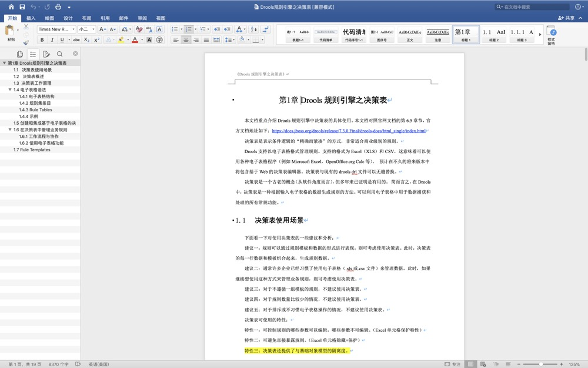Open the 引用 ribbon tab
The image size is (588, 368).
coord(105,18)
